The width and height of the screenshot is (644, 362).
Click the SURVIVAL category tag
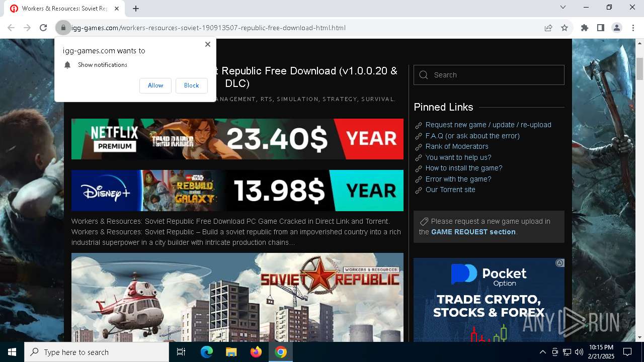[378, 99]
